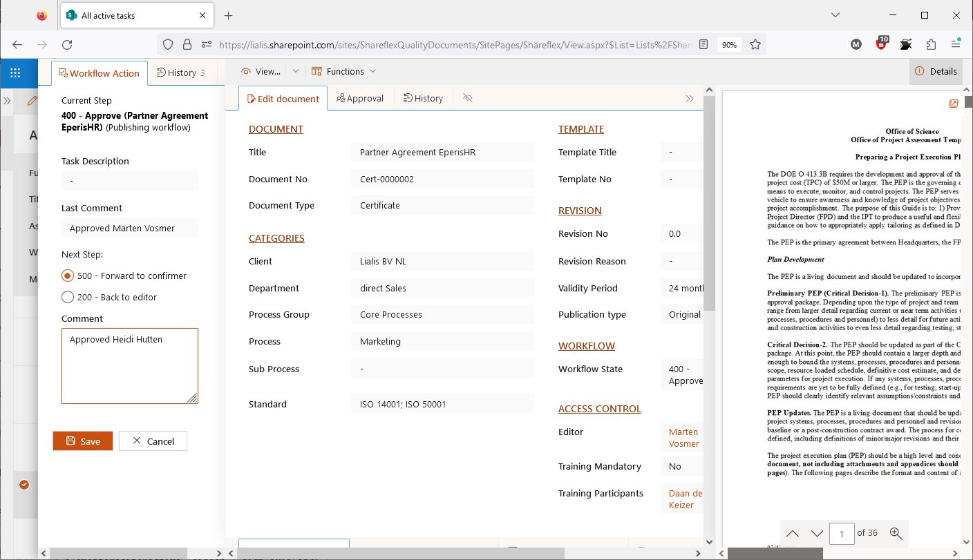Open the document preview in new window
Screen dimensions: 973x560
(954, 104)
